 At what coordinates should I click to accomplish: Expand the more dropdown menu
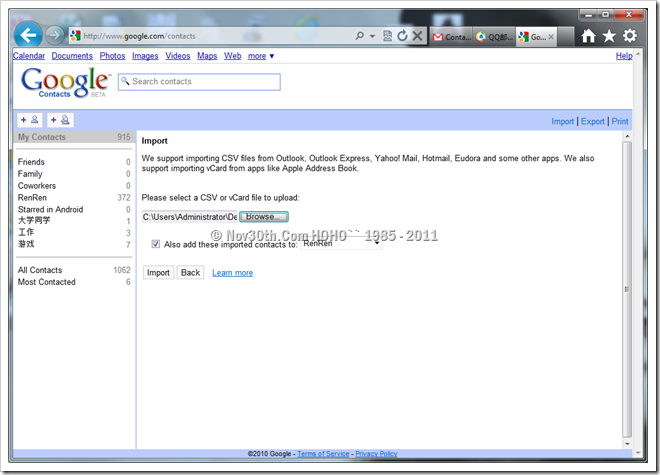(x=261, y=56)
